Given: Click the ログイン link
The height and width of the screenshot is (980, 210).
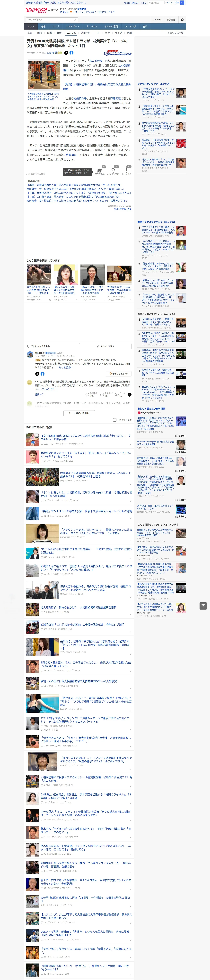Looking at the screenshot, I should tap(64, 12).
